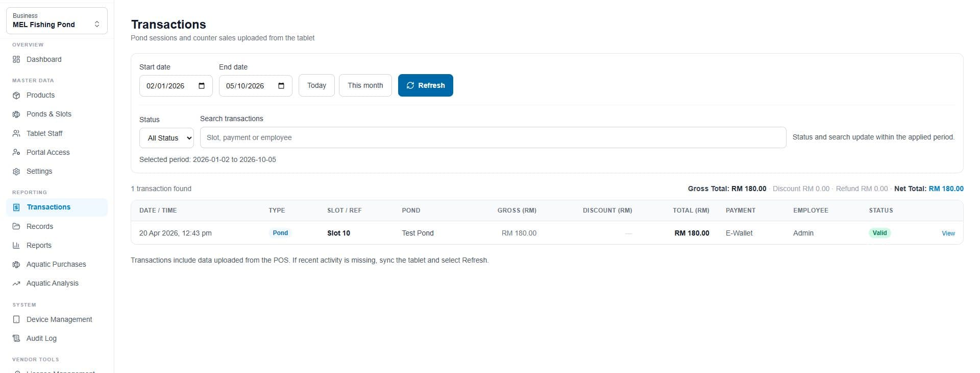Click the Net Total RM 180.00 value
The width and height of the screenshot is (980, 373).
tap(946, 189)
